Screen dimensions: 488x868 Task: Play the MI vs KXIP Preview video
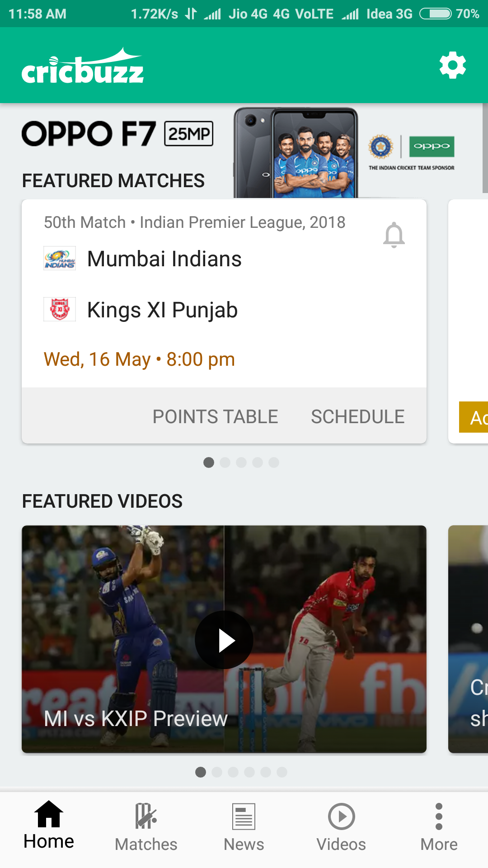click(224, 640)
